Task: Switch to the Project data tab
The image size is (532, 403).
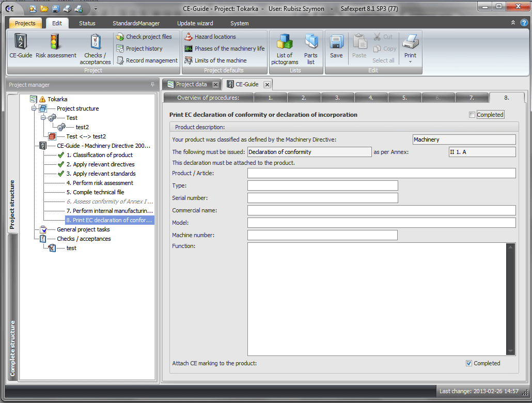Action: (191, 84)
